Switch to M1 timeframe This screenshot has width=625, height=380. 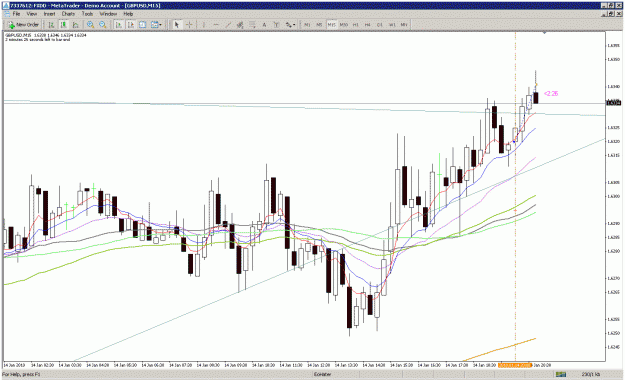pos(307,25)
